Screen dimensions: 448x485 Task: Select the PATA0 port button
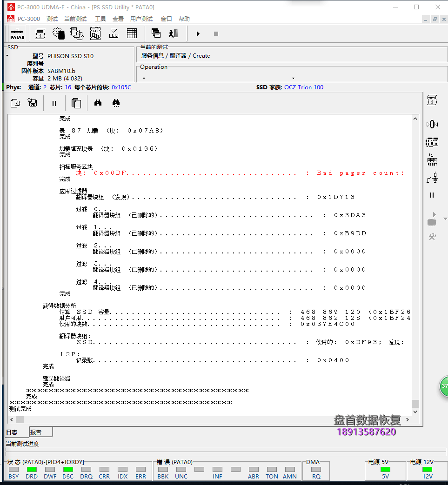[17, 34]
